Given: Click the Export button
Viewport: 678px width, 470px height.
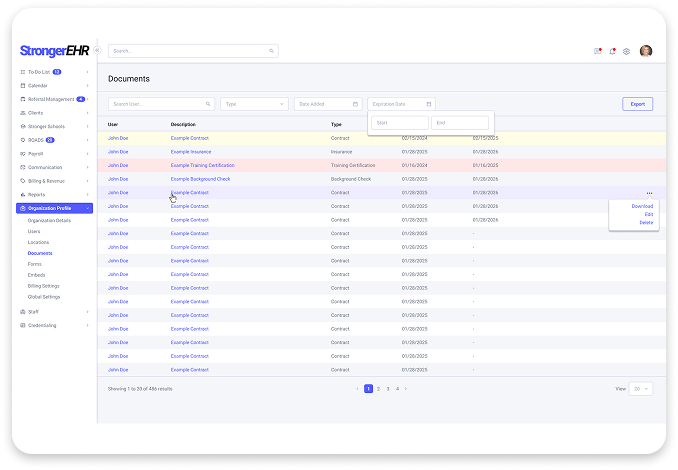Looking at the screenshot, I should [637, 104].
